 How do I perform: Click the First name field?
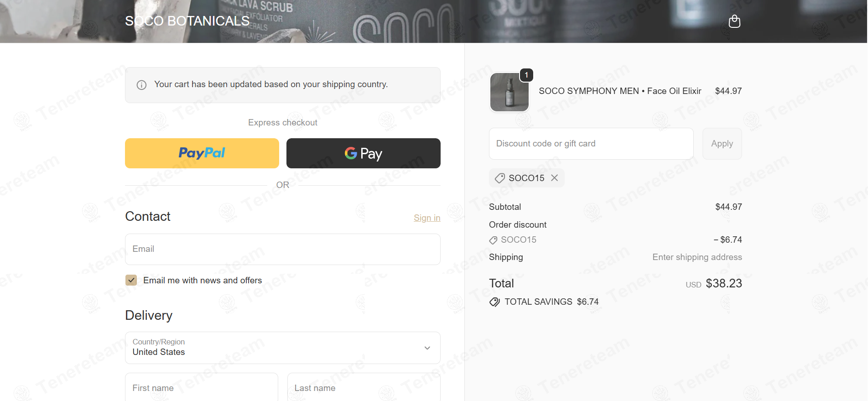click(202, 387)
